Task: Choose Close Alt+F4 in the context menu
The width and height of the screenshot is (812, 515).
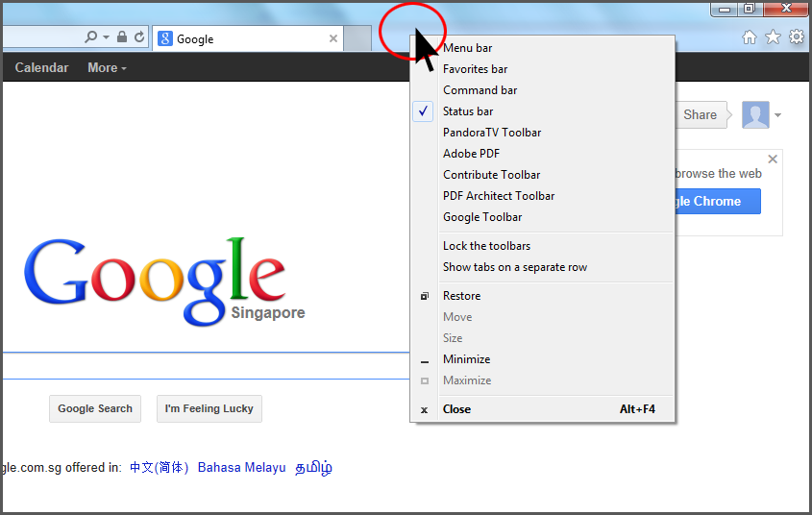Action: 543,409
